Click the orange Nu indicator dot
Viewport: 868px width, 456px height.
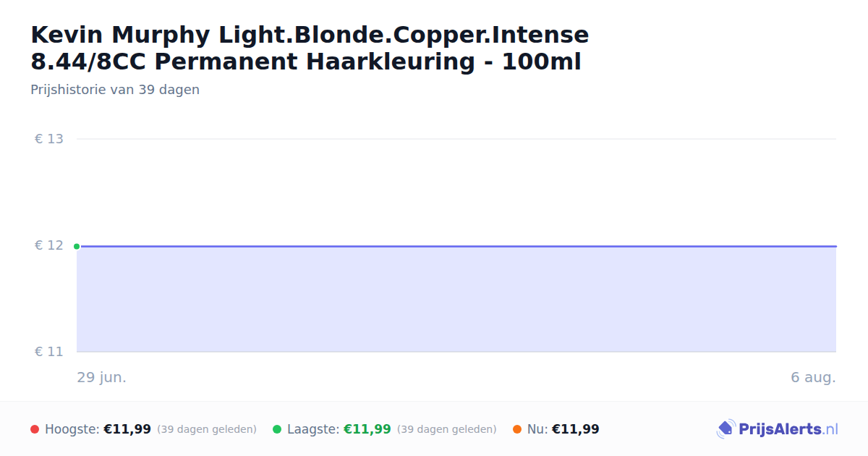coord(517,429)
